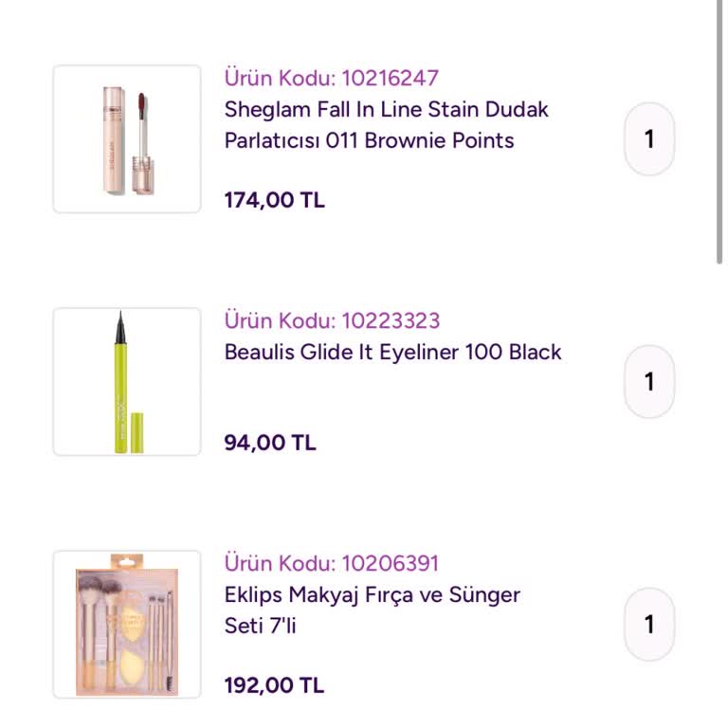Click the 192,00 TL price

pos(274,685)
